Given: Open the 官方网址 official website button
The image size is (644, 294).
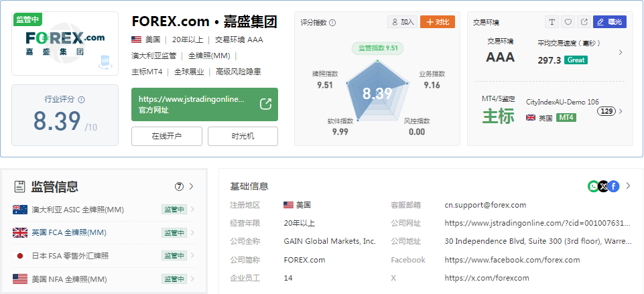Looking at the screenshot, I should [204, 104].
